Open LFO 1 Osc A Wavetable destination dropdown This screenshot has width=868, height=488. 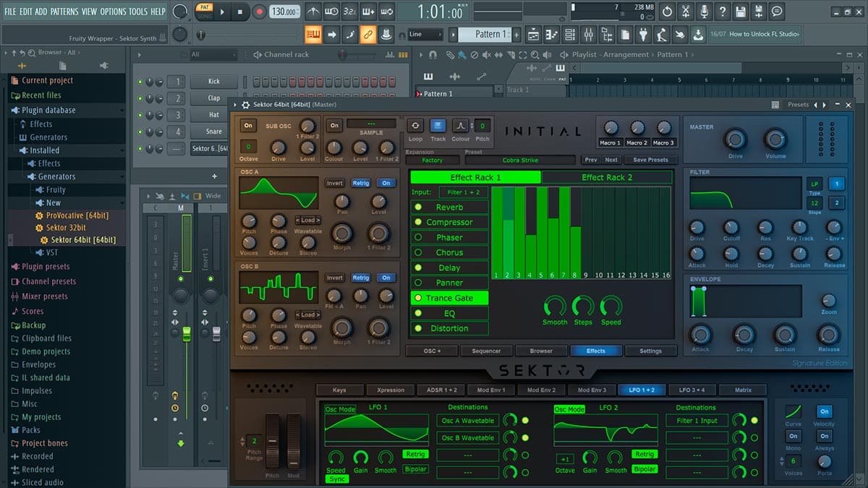tap(468, 421)
